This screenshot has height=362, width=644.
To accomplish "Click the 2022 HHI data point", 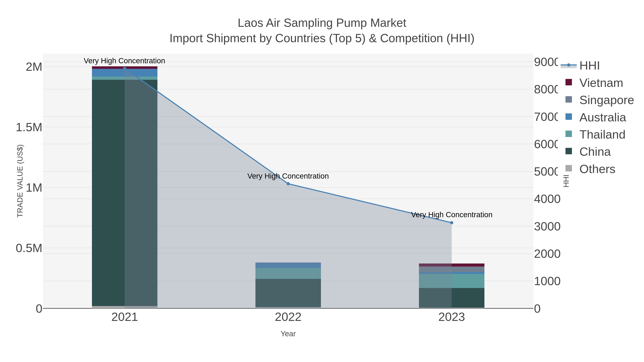I will tap(288, 184).
